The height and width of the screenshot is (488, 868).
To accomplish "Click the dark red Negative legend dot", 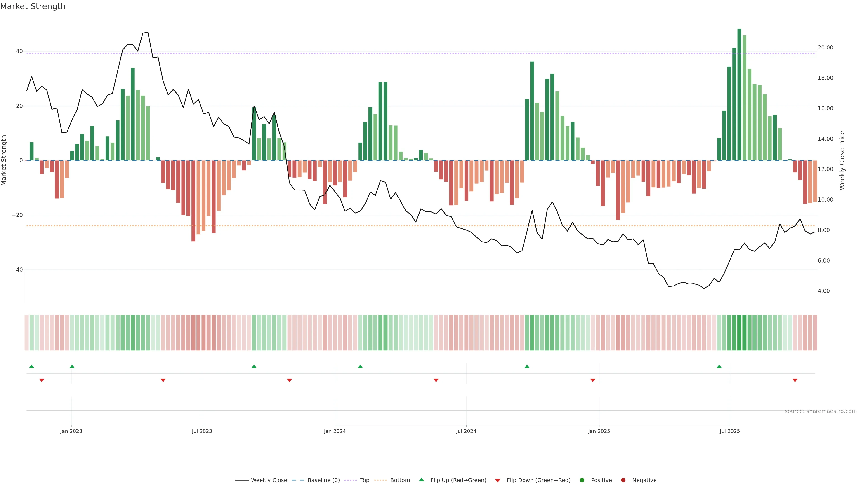I will click(623, 480).
